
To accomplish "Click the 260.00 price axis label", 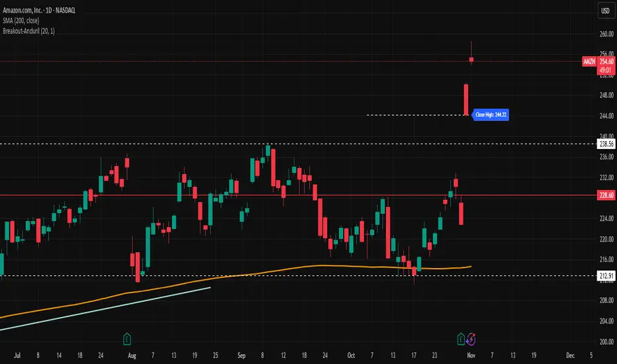I will click(606, 34).
